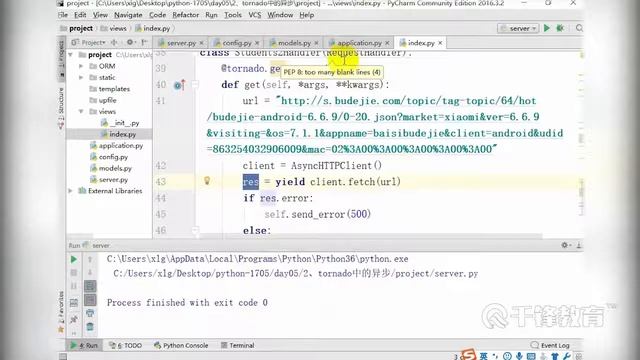This screenshot has height=360, width=640.
Task: Click the views breadcrumb in navigation bar
Action: 113,28
